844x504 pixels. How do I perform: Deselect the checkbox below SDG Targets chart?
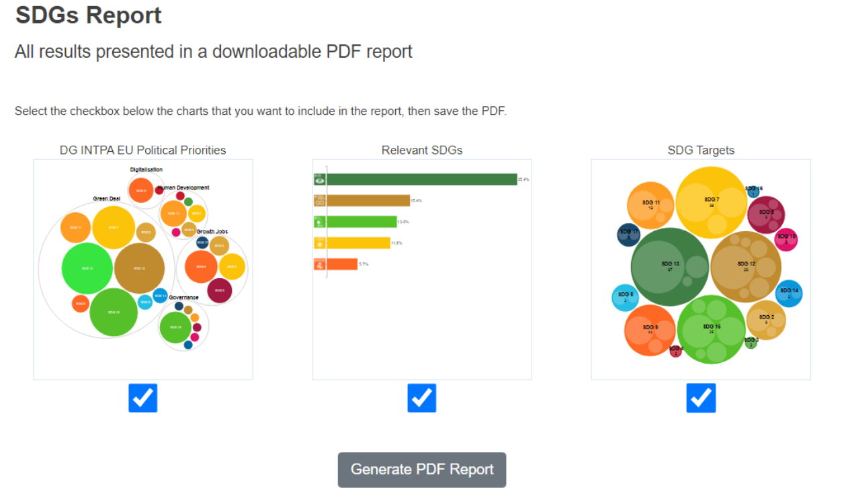(x=701, y=398)
